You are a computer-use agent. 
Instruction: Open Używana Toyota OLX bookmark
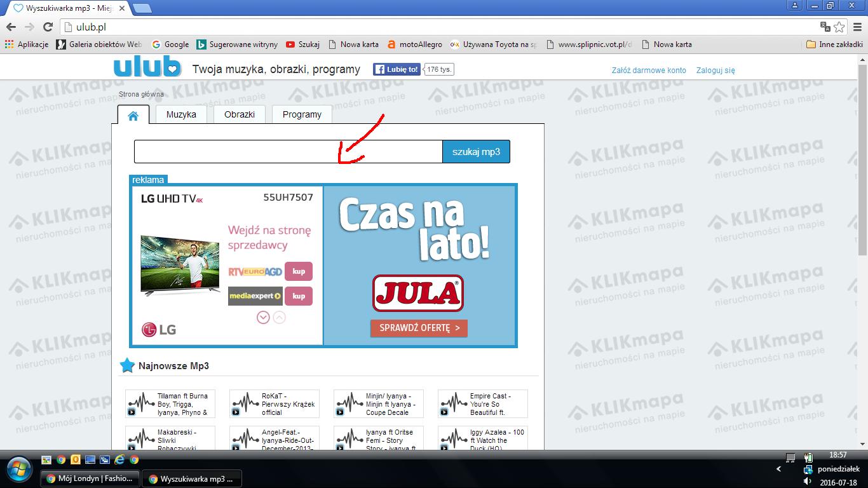[x=494, y=44]
